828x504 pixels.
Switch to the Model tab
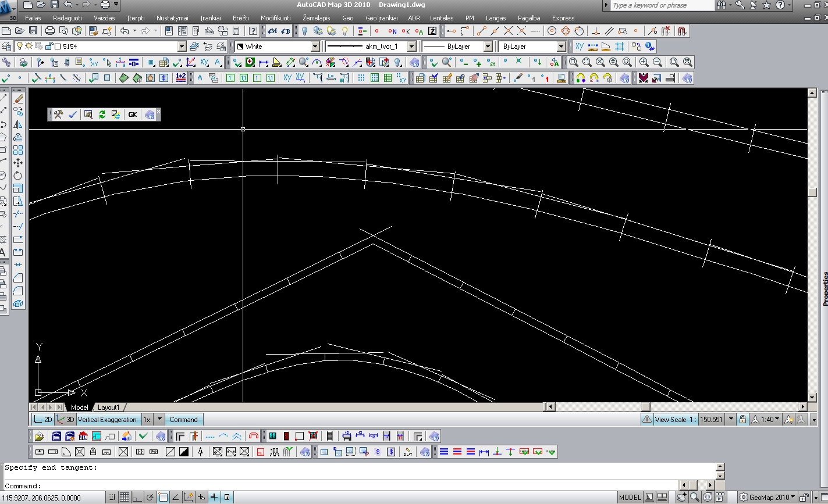pos(80,408)
